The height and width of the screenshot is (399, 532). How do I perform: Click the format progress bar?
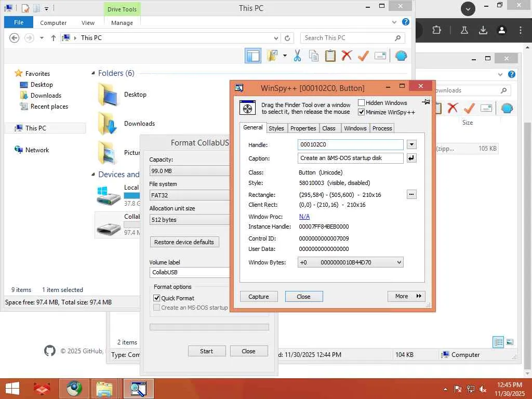(209, 327)
